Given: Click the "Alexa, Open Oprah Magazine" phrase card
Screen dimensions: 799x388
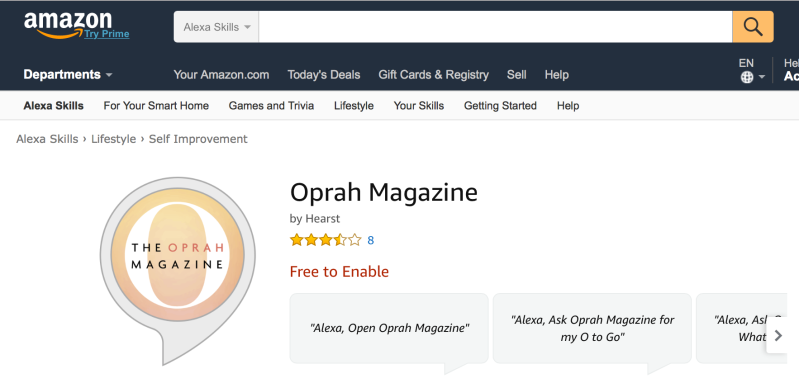Looking at the screenshot, I should [389, 328].
